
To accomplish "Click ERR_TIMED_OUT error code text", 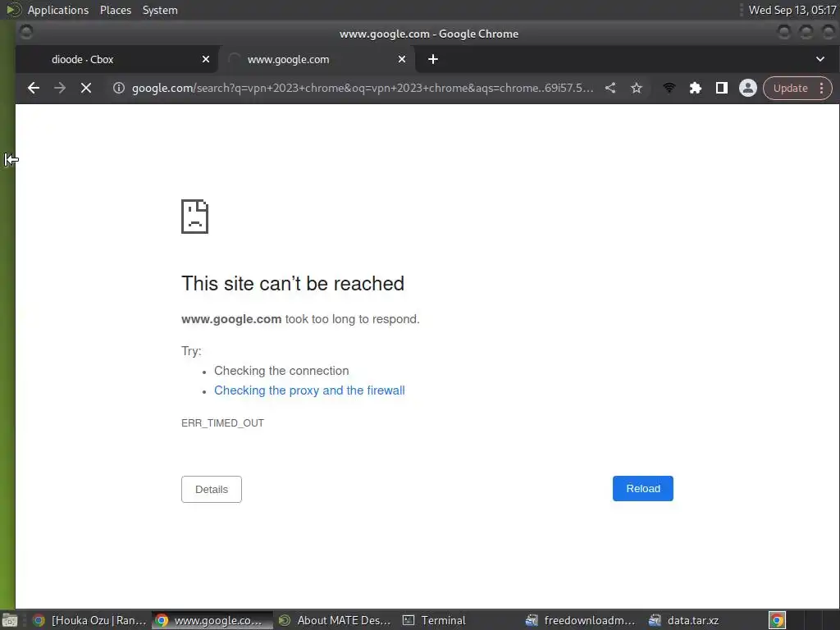I will click(222, 423).
